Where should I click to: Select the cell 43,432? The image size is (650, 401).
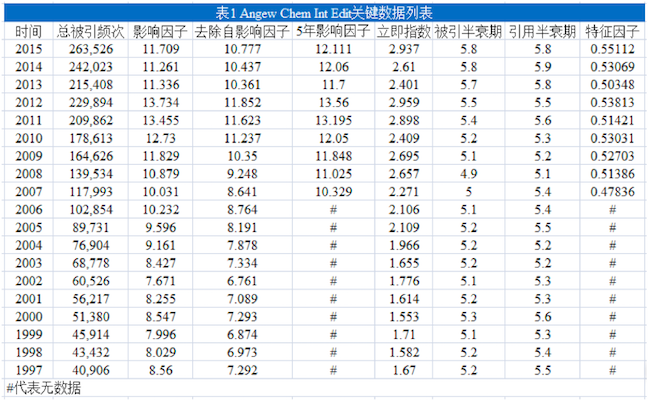click(91, 352)
